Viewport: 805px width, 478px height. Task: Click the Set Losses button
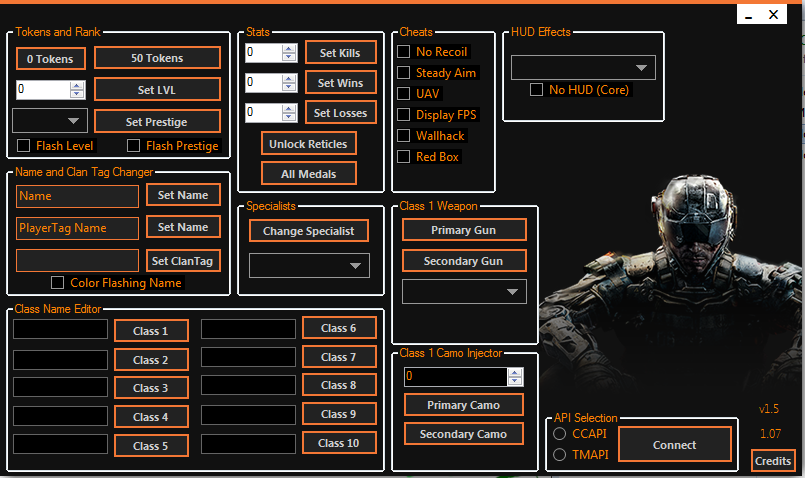pos(340,113)
